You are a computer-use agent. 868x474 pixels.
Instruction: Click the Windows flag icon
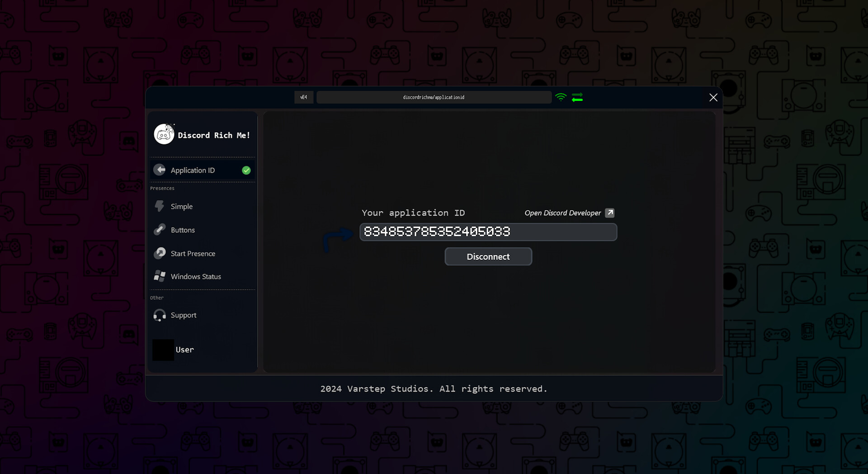pos(160,276)
